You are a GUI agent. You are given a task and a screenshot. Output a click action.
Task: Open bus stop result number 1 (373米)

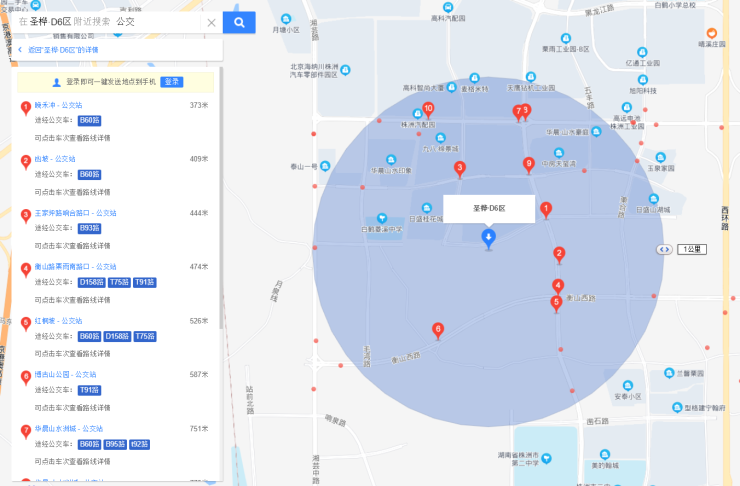58,105
